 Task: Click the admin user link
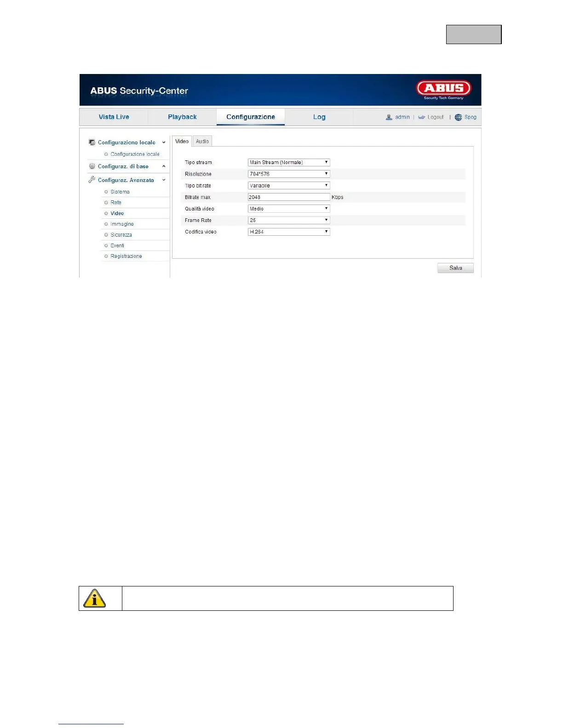coord(402,117)
